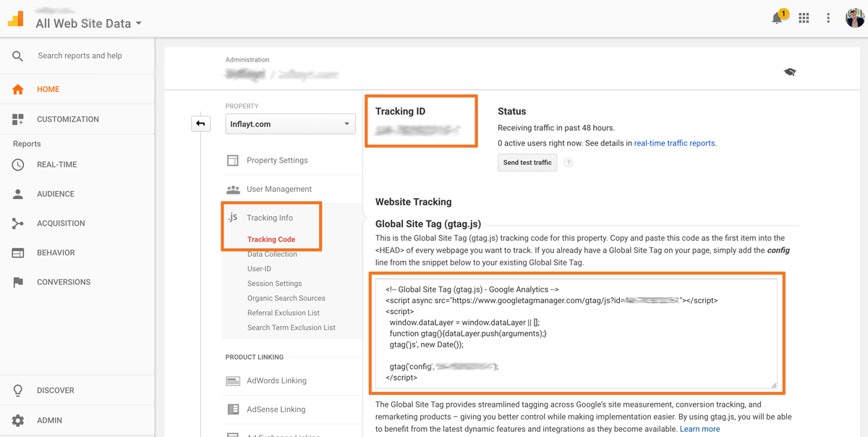Screen dimensions: 868x437
Task: Click help question mark next to Send test traffic
Action: point(569,163)
